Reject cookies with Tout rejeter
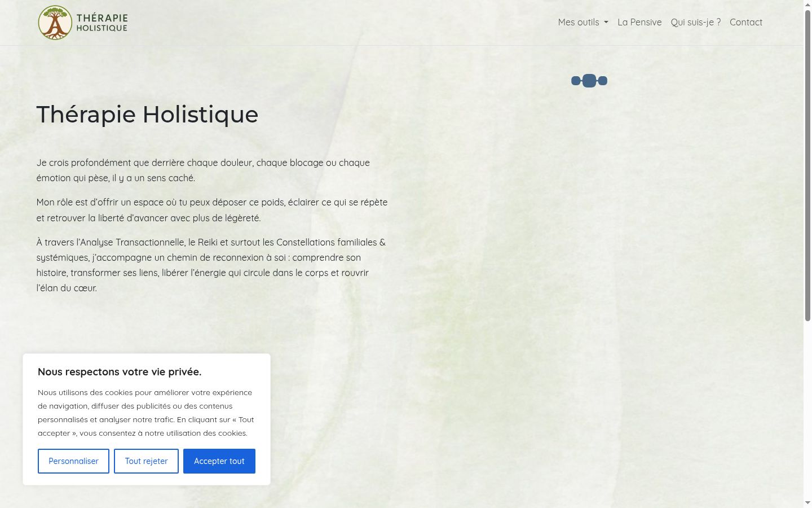812x508 pixels. click(x=146, y=461)
